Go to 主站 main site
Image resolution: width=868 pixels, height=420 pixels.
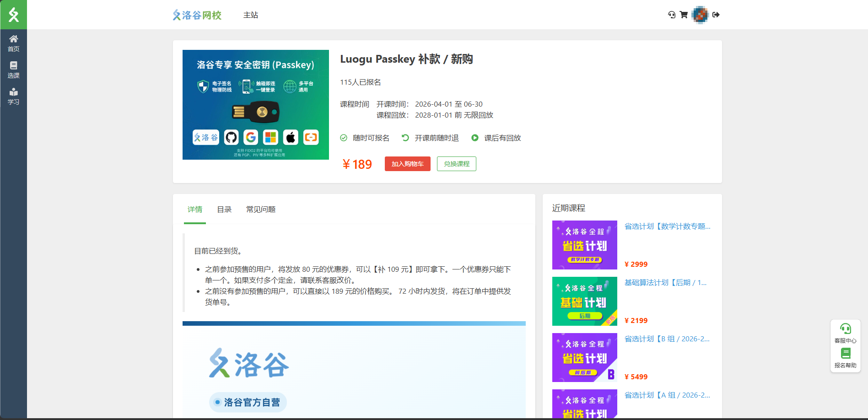point(251,15)
